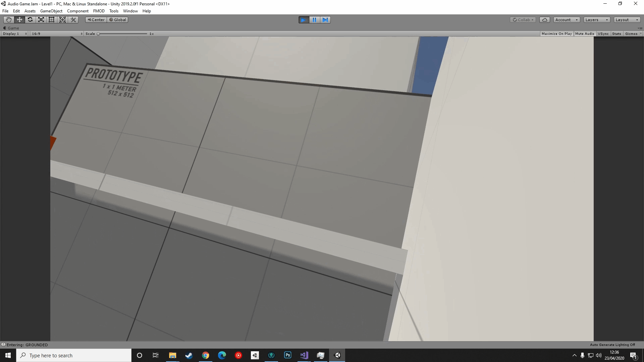Toggle the Center pivot button
644x362 pixels.
tap(96, 20)
